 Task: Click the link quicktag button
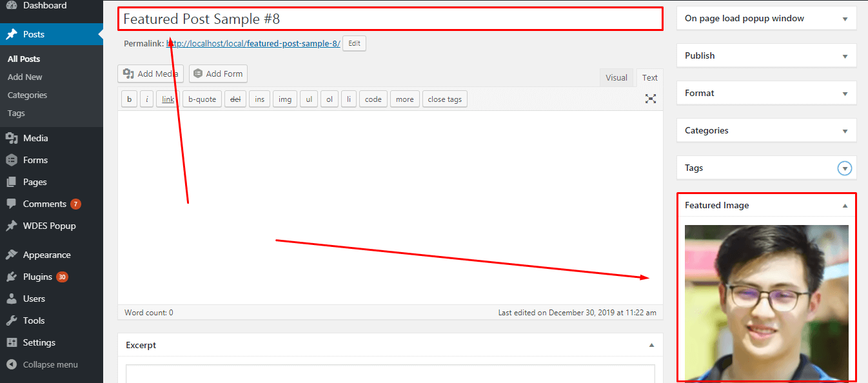click(168, 99)
